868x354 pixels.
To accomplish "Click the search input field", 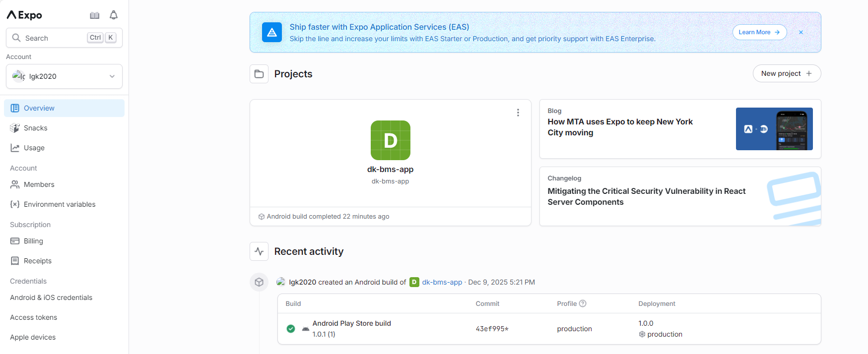I will 55,38.
